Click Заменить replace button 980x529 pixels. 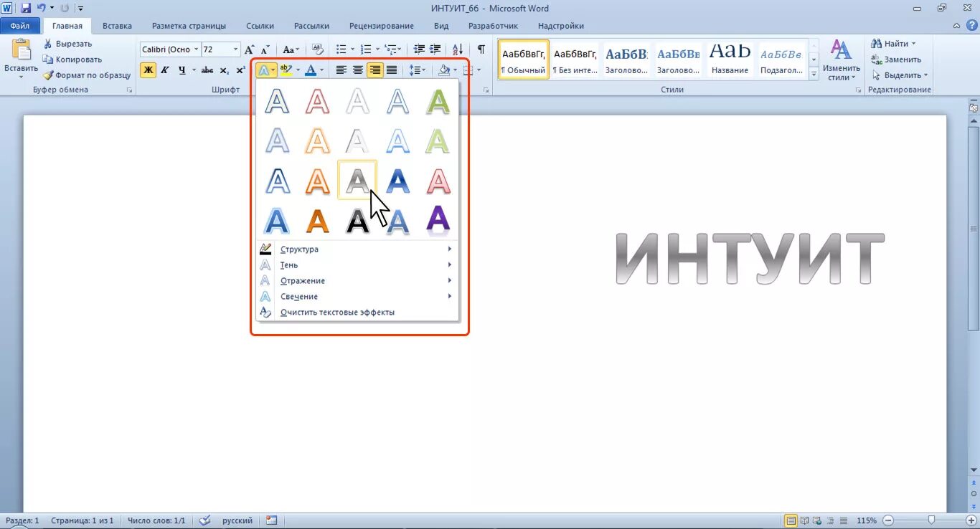coord(897,59)
